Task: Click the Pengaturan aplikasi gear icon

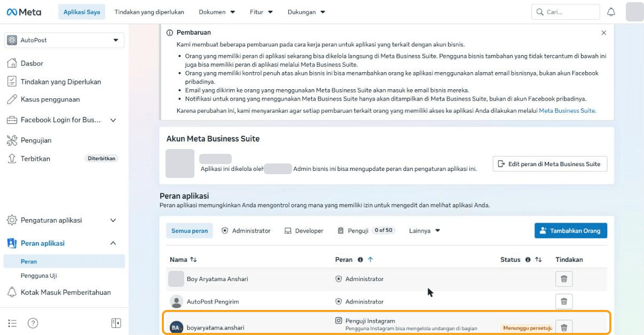Action: (12, 220)
